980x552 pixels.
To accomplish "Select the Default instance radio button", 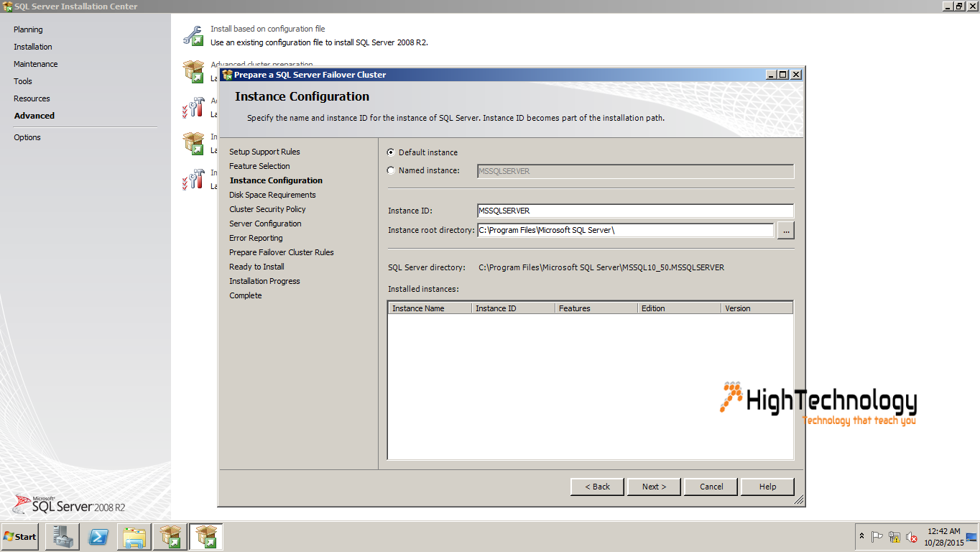I will tap(391, 152).
